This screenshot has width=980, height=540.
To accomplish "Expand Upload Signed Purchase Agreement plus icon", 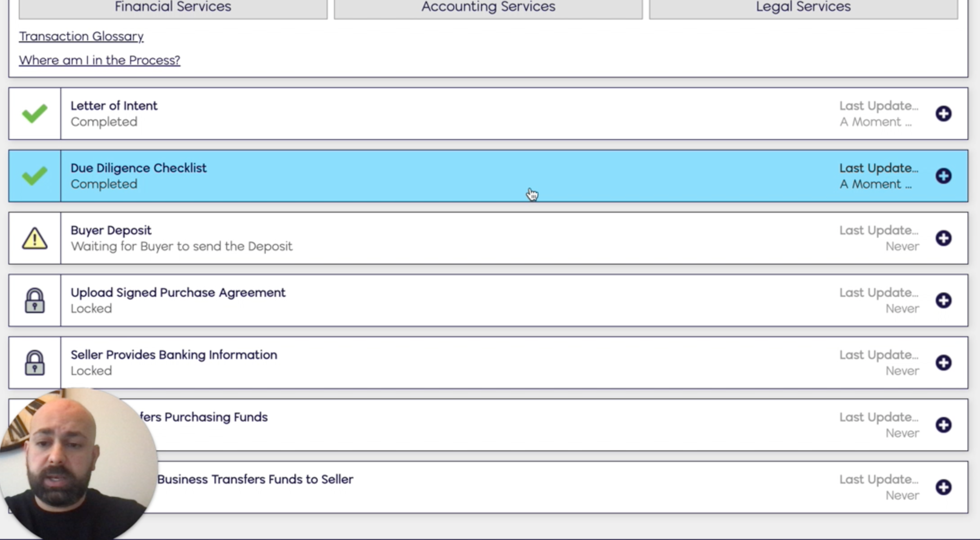I will (x=943, y=300).
